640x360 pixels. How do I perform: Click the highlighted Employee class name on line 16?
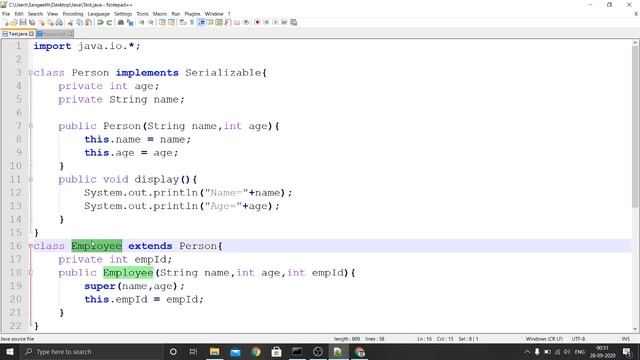tap(96, 246)
